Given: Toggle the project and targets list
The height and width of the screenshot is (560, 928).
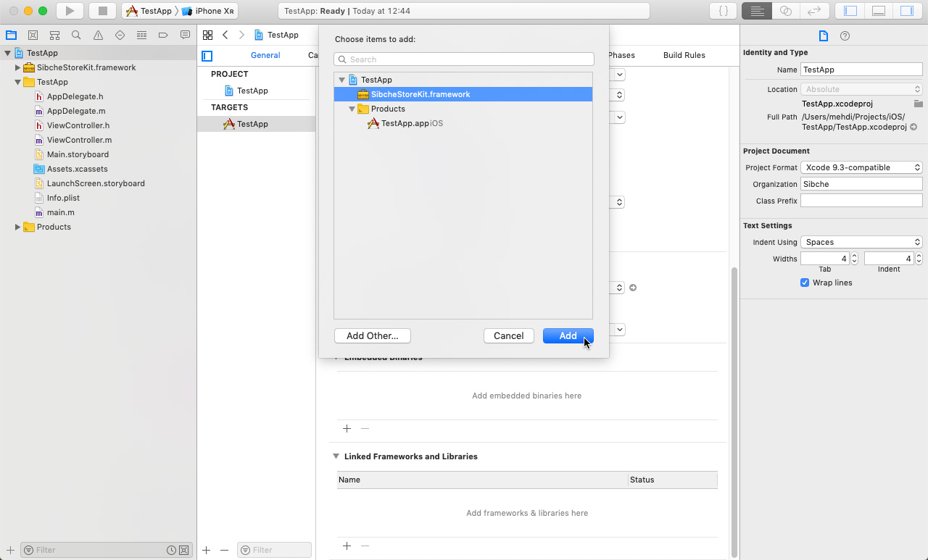Looking at the screenshot, I should coord(207,56).
